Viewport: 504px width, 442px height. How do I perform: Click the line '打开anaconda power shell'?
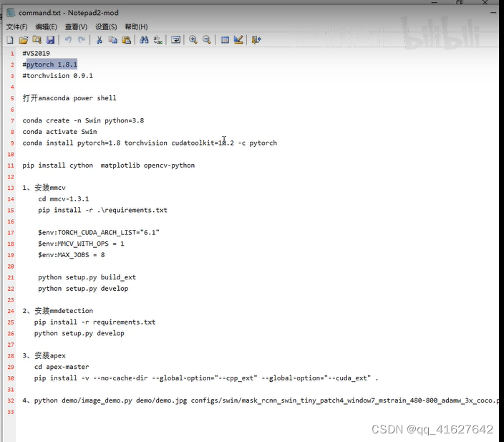(x=69, y=98)
